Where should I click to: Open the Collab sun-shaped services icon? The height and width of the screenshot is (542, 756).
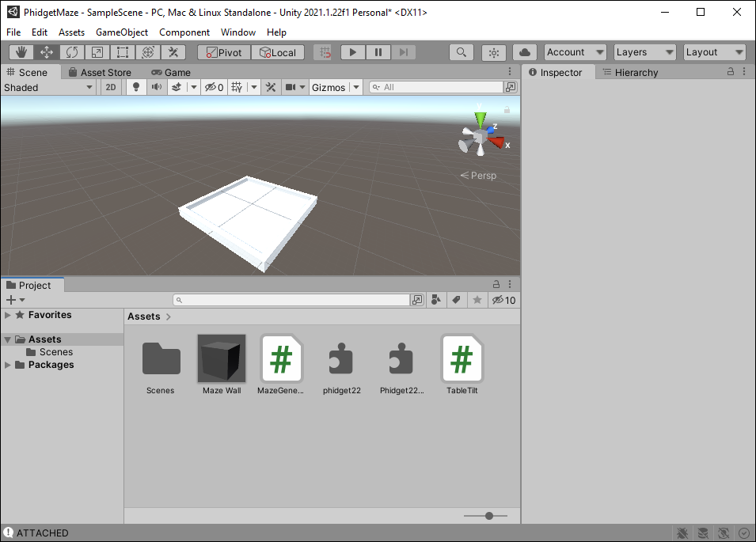pos(494,52)
